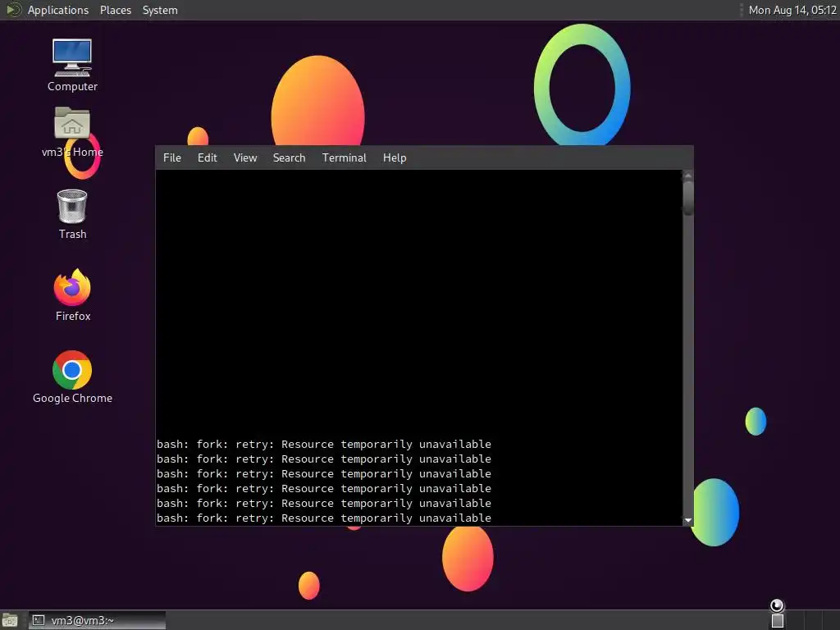Open the System menu

160,10
